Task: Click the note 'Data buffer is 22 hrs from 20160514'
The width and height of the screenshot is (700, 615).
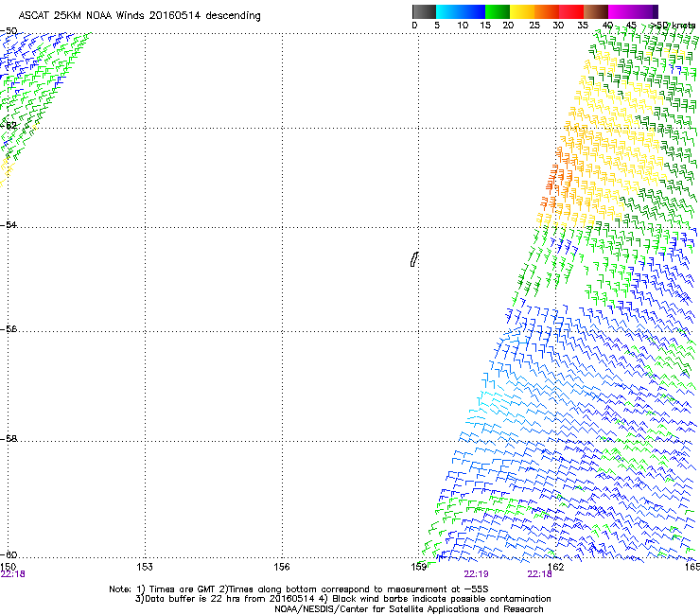Action: (230, 599)
